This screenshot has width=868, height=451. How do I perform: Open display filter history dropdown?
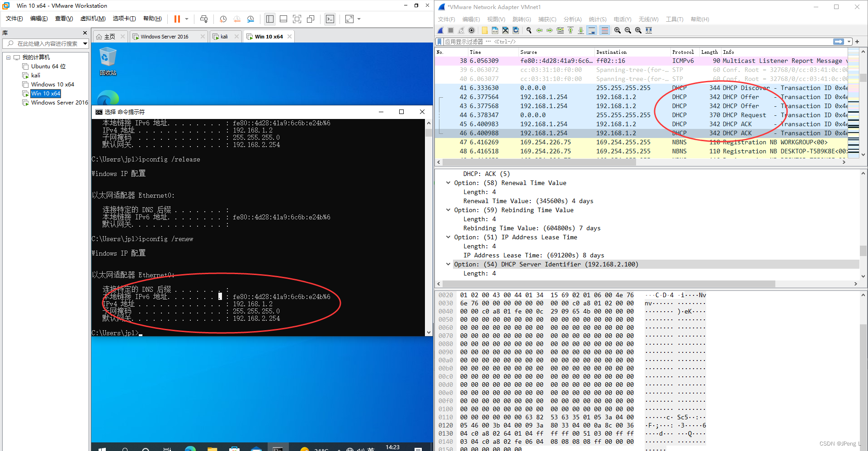(x=849, y=42)
